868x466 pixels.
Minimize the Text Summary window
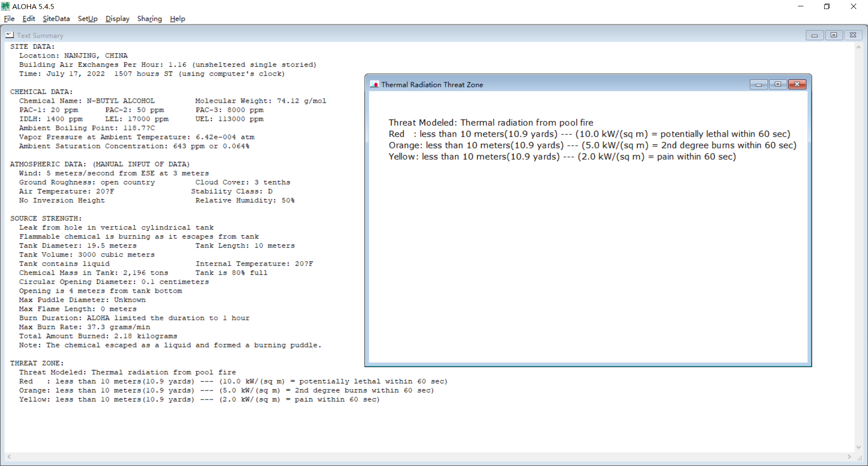pyautogui.click(x=815, y=35)
